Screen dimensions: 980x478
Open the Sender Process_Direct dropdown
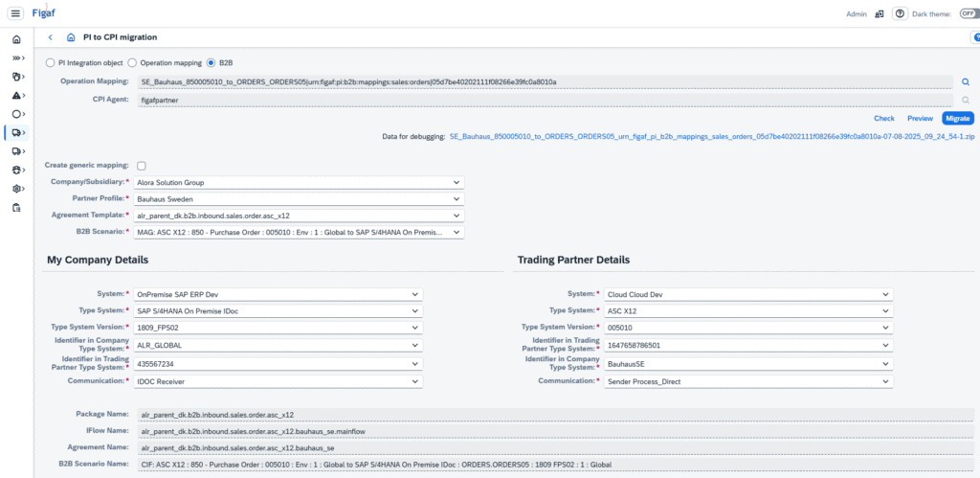pos(748,381)
